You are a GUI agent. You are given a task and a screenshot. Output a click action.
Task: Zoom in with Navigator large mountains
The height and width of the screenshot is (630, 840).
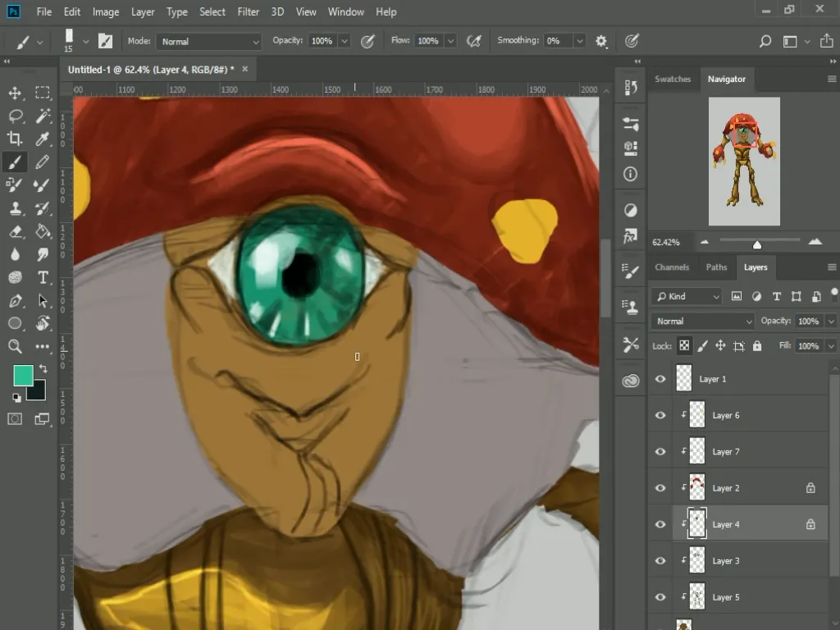[x=815, y=242]
